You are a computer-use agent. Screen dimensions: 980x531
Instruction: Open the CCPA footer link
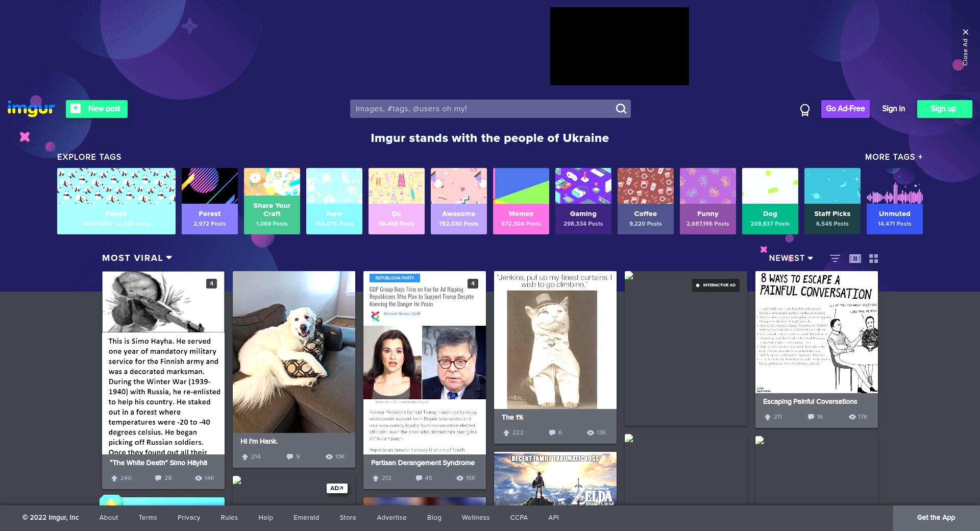click(x=519, y=518)
